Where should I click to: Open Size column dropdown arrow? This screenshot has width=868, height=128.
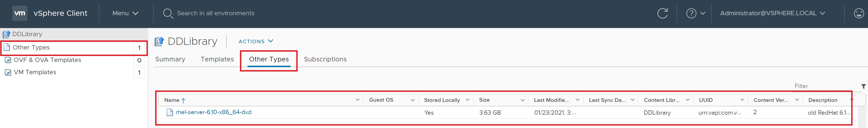tap(522, 100)
